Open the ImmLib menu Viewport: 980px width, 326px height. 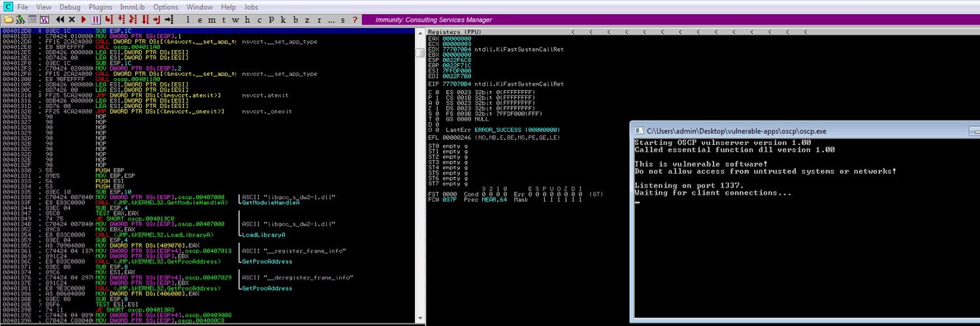[133, 7]
